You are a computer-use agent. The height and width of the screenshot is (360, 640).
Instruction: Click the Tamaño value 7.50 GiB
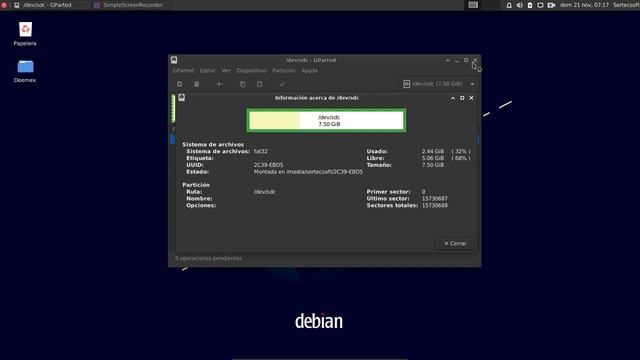tap(433, 165)
